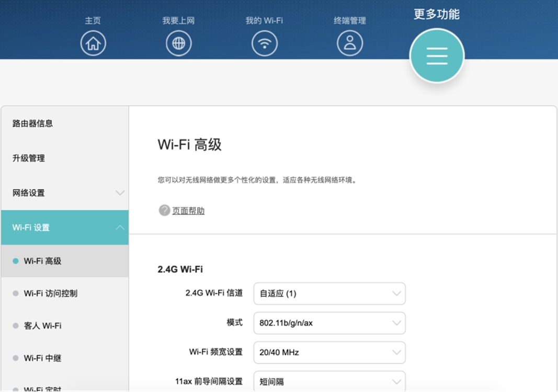Select 升级管理 in the sidebar

[x=64, y=158]
